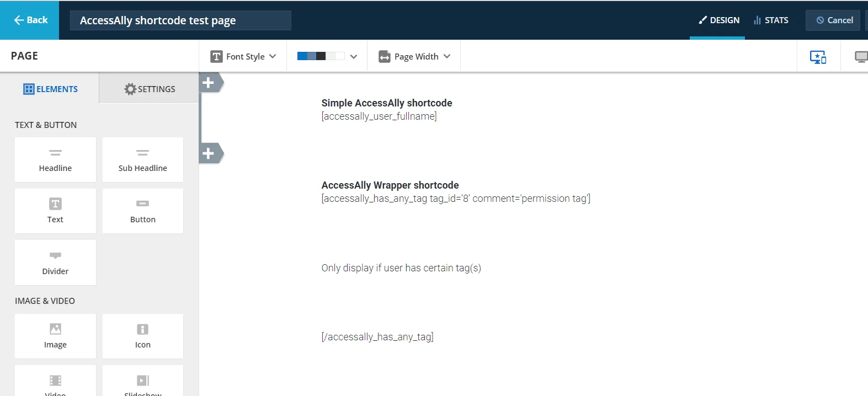The image size is (868, 396).
Task: Select the Button element
Action: (x=142, y=211)
